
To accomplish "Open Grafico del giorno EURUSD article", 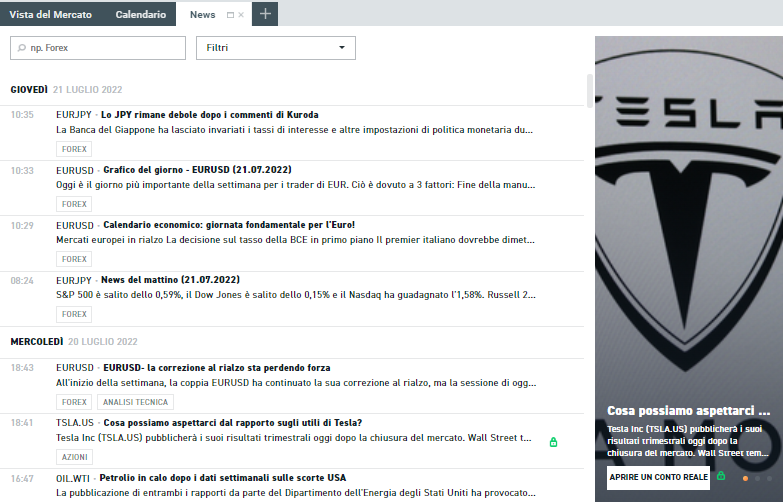I will (x=197, y=170).
